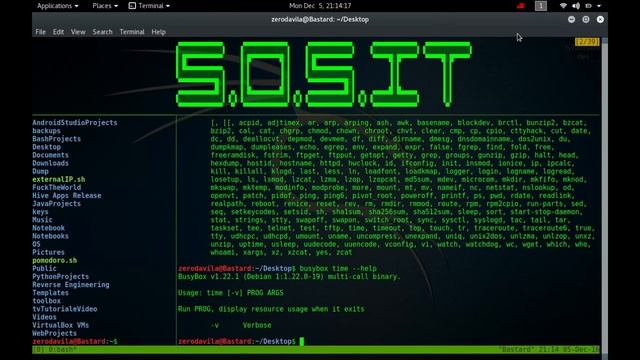Click the WebProjects directory name
This screenshot has height=360, width=640.
tap(55, 333)
